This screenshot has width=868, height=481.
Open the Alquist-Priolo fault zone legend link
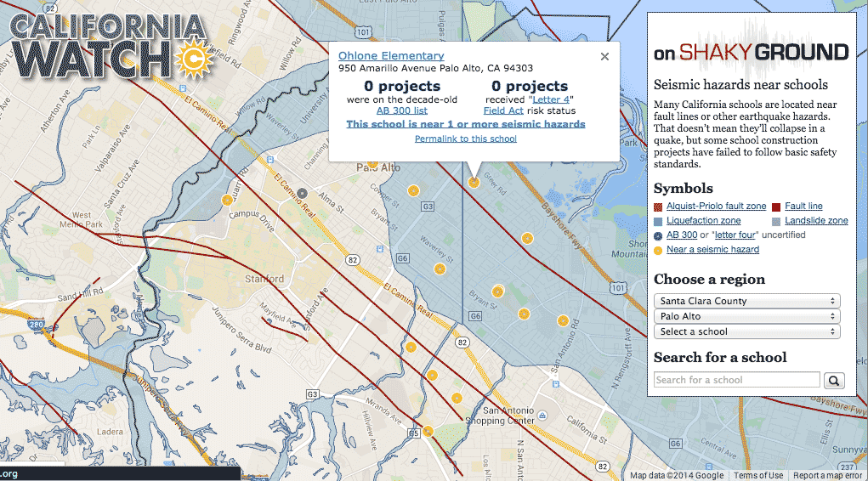(716, 206)
